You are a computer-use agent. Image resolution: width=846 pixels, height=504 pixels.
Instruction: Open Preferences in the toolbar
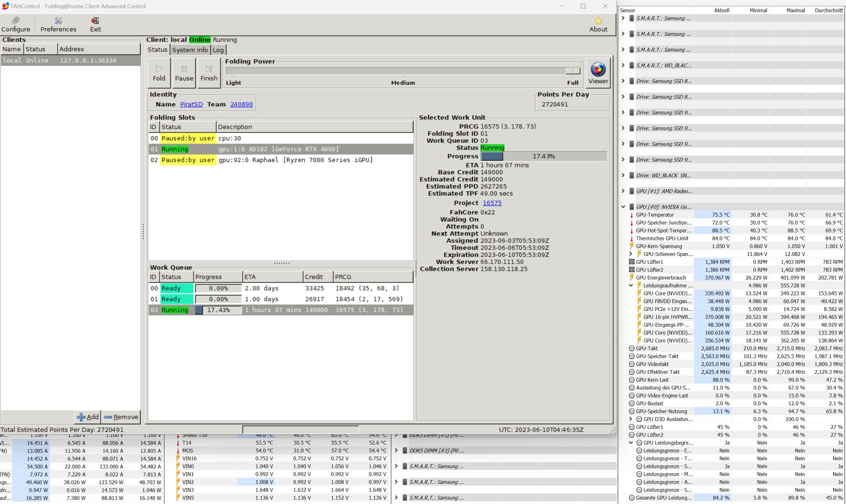pos(58,25)
